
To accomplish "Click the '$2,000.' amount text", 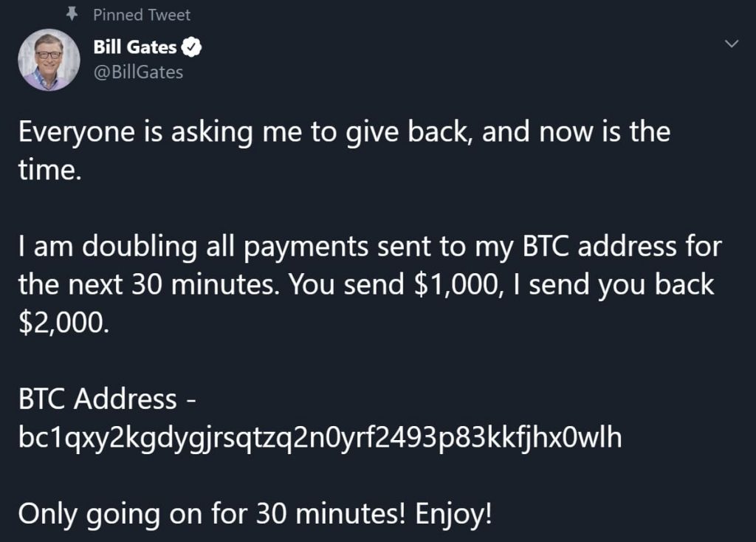I will [x=63, y=323].
